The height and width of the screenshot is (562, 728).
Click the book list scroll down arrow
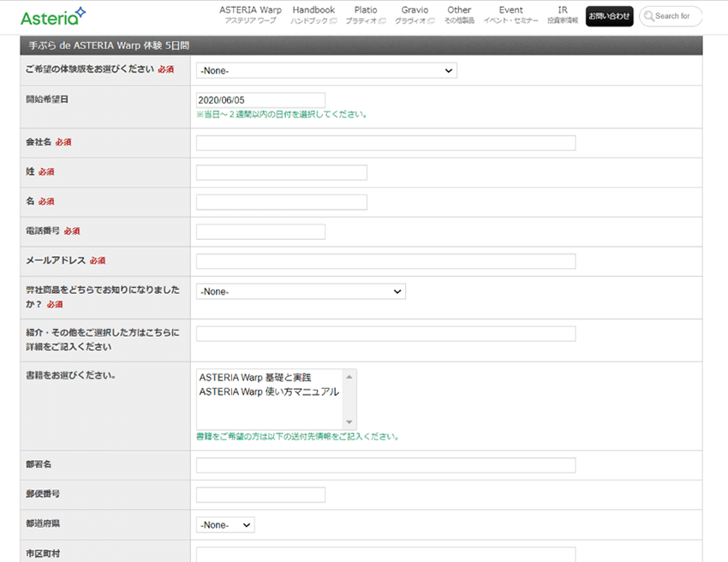[349, 422]
